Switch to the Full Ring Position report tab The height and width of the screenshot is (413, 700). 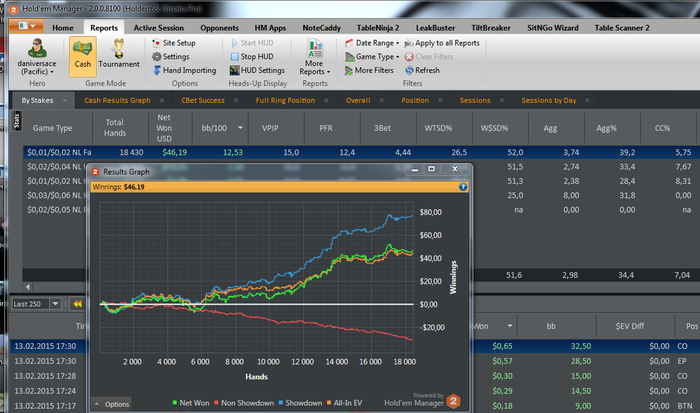(285, 100)
